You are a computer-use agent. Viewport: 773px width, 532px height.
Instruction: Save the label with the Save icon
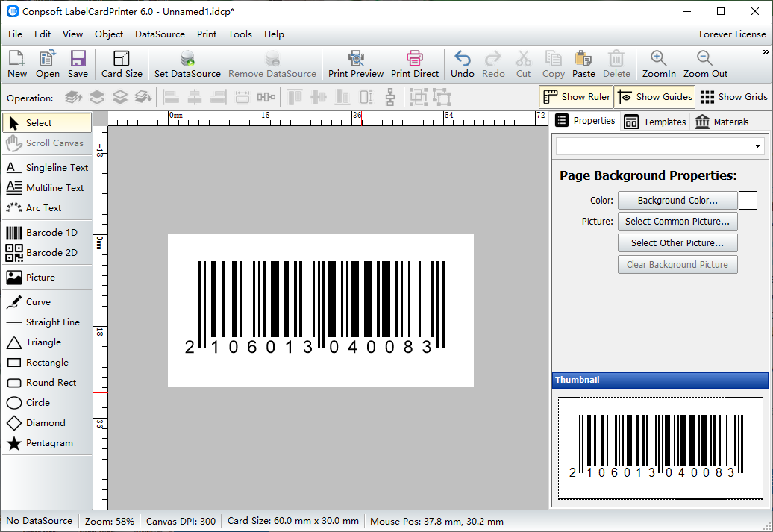(x=78, y=64)
